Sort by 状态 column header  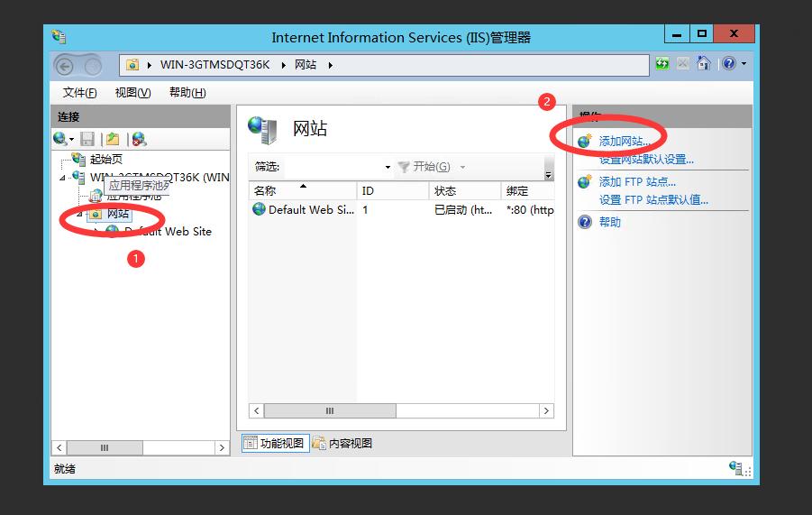[465, 191]
